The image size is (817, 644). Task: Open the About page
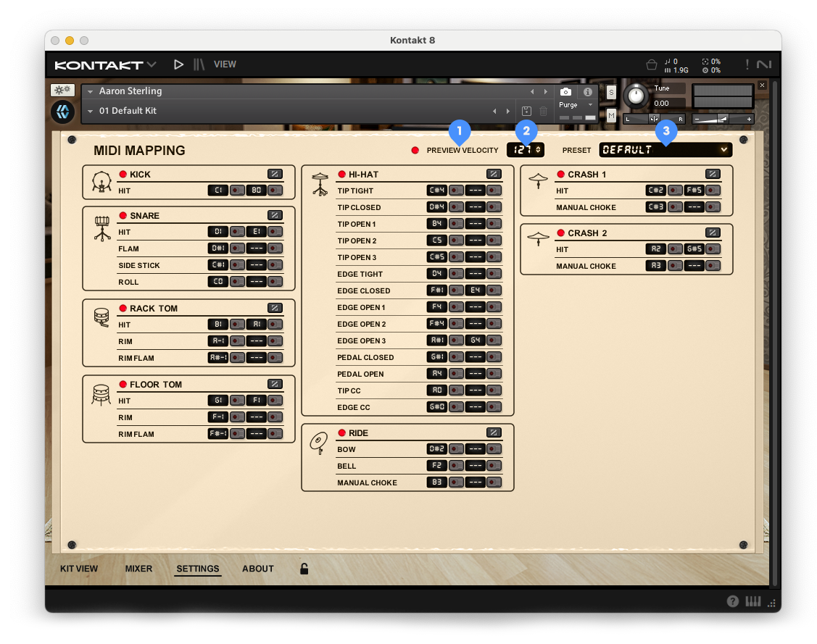pos(258,569)
